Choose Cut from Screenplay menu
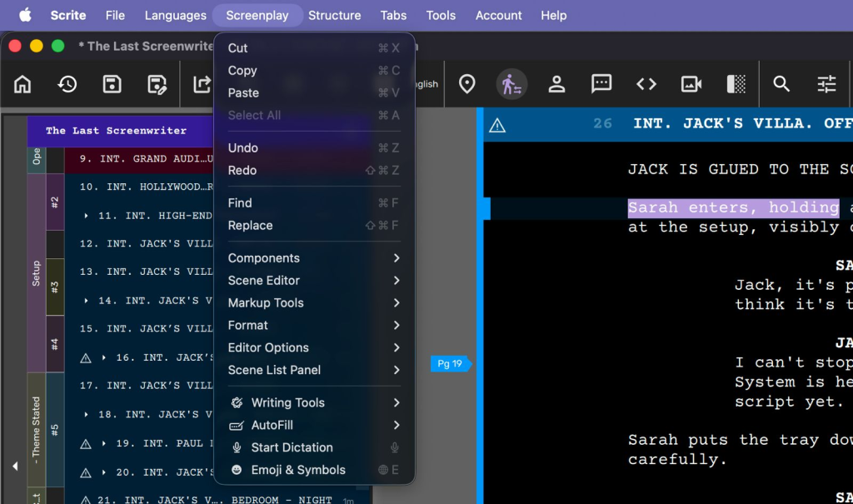The width and height of the screenshot is (853, 504). coord(314,47)
